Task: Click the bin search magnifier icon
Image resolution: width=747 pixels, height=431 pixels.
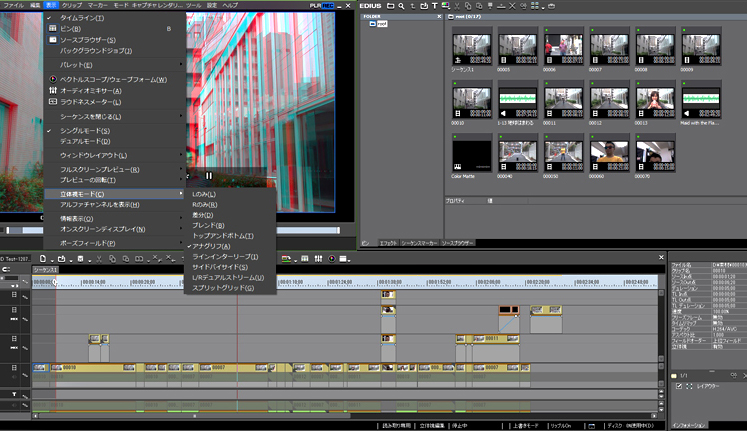Action: click(402, 6)
